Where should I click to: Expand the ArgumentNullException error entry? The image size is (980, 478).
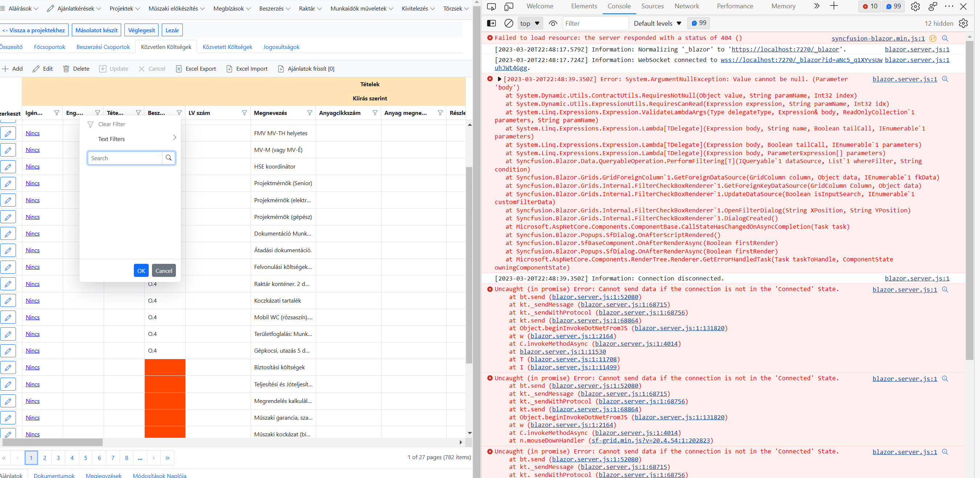pos(499,79)
